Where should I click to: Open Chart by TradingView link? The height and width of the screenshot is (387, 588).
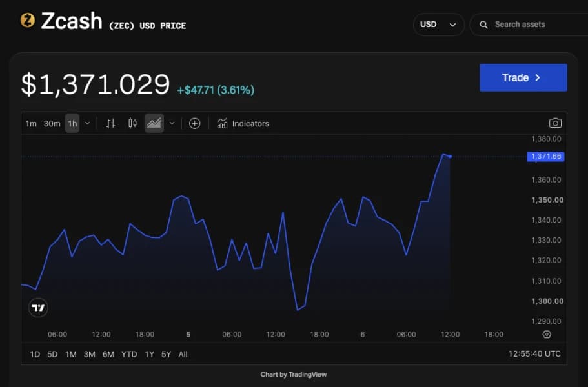(x=294, y=374)
